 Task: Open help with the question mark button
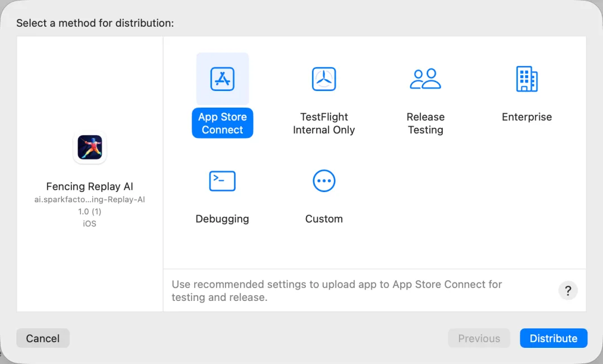click(x=568, y=290)
